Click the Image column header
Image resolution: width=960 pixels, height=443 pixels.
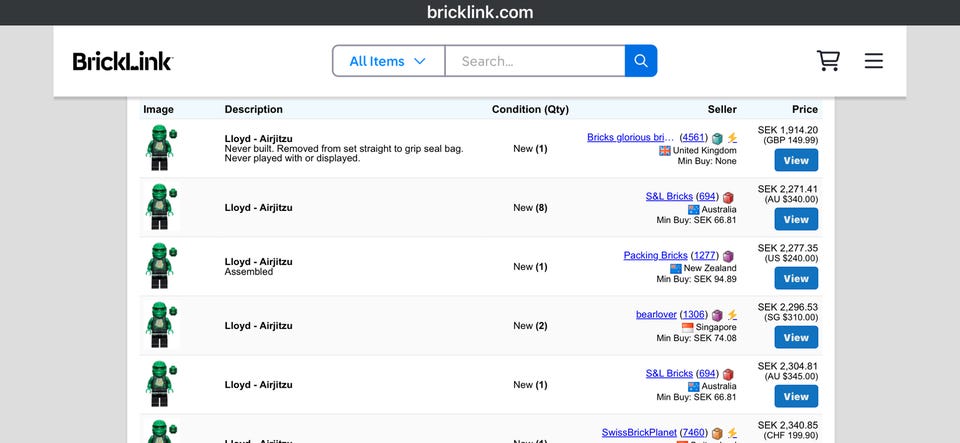pyautogui.click(x=159, y=110)
